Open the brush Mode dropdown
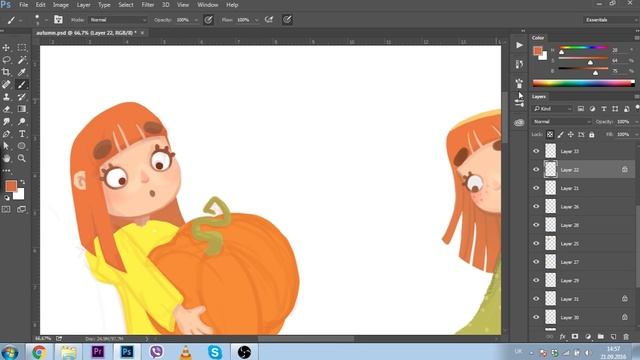 click(x=118, y=20)
